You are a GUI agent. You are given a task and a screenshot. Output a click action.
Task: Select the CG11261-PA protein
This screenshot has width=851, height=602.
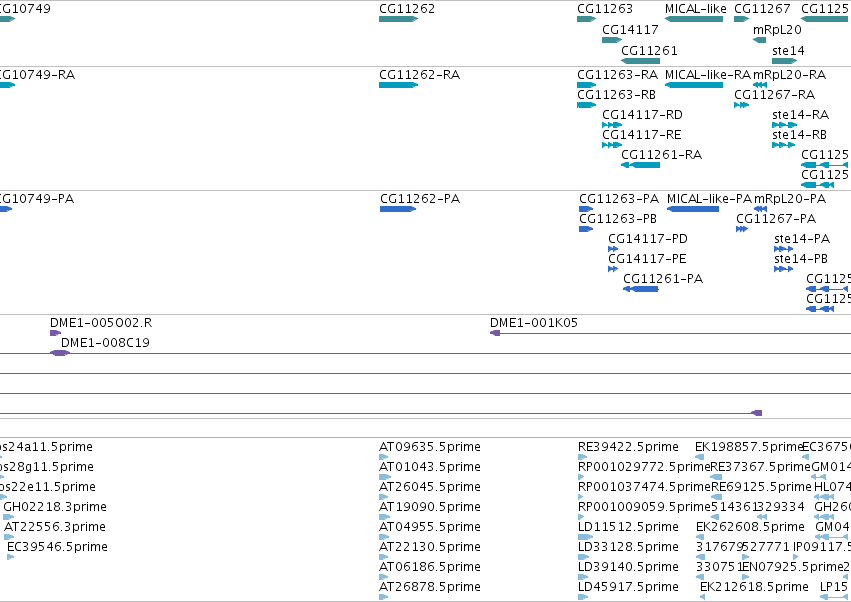tap(663, 279)
